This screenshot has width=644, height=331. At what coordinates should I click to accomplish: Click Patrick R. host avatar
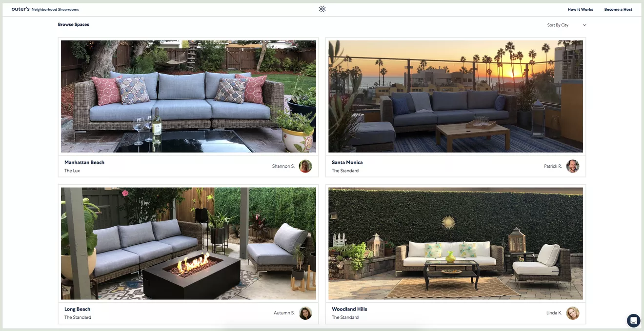click(573, 166)
